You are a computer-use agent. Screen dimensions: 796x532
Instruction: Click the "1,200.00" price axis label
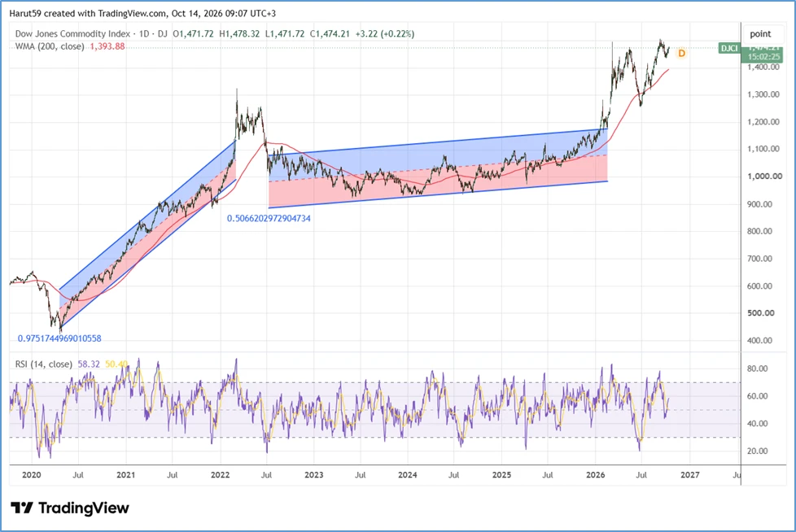pyautogui.click(x=763, y=122)
